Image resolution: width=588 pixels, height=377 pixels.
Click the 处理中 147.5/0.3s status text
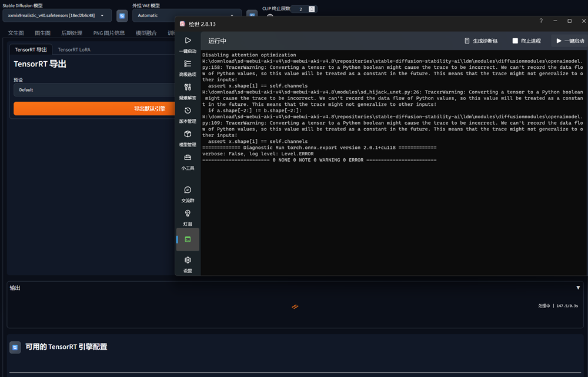[558, 306]
